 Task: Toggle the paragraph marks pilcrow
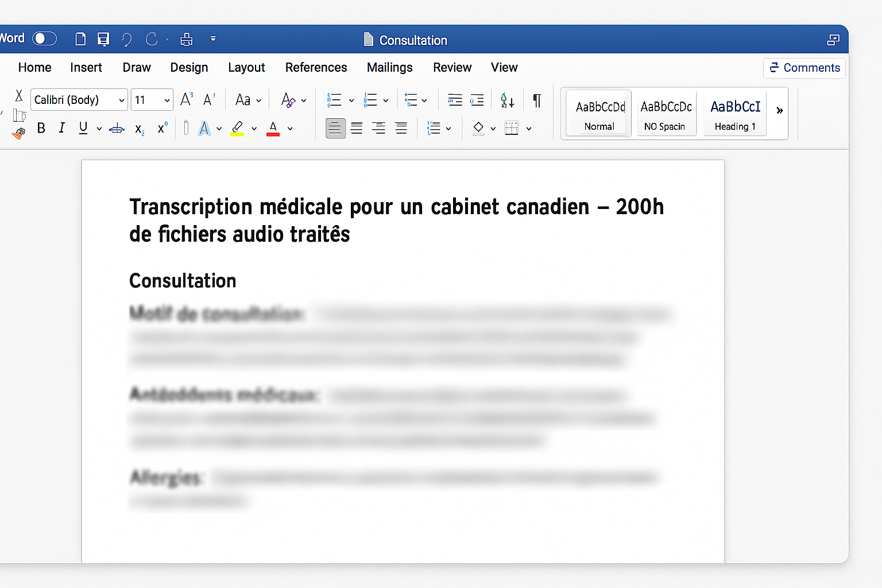click(x=537, y=100)
